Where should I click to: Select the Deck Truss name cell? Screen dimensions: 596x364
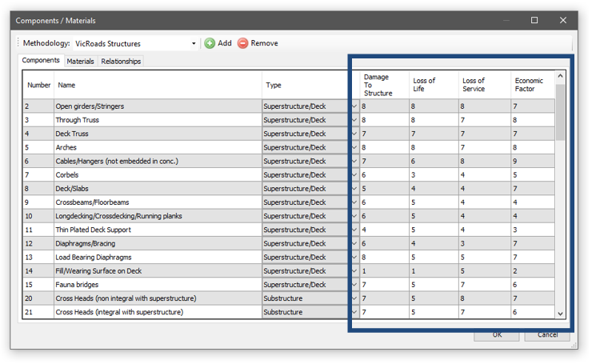pos(157,134)
